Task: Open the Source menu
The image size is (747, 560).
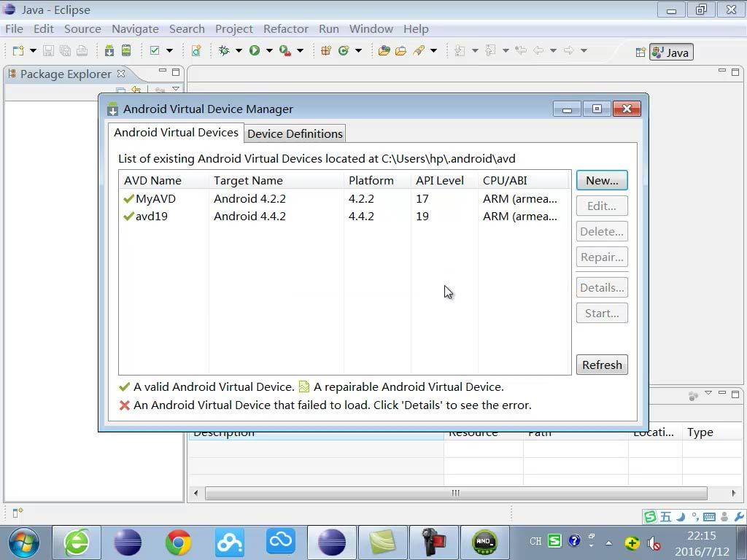Action: (82, 29)
